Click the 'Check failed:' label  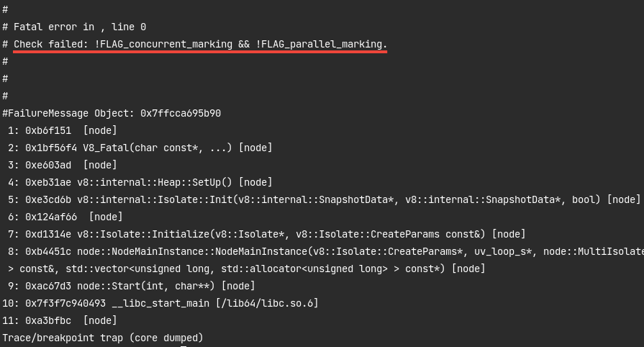(51, 44)
